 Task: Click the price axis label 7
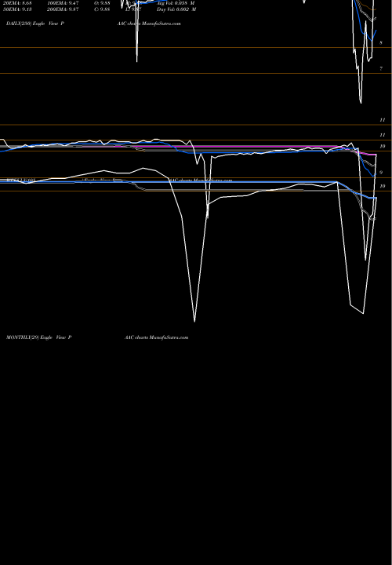coord(381,68)
